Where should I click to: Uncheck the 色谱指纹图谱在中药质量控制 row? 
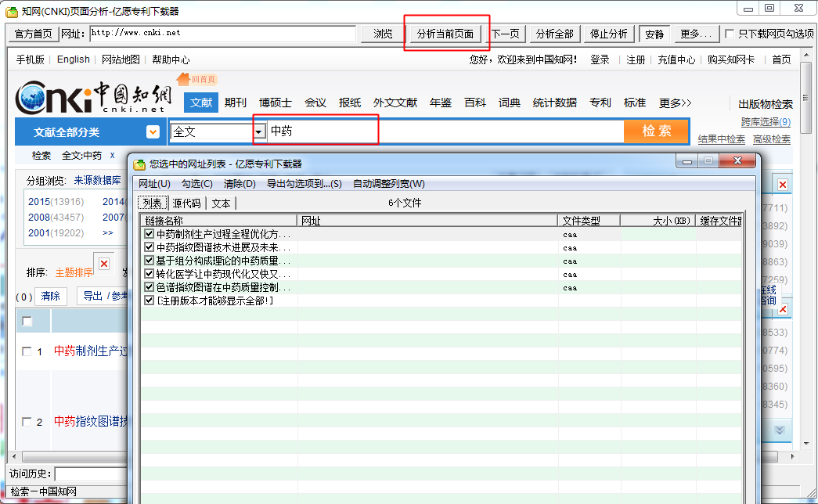(x=150, y=287)
